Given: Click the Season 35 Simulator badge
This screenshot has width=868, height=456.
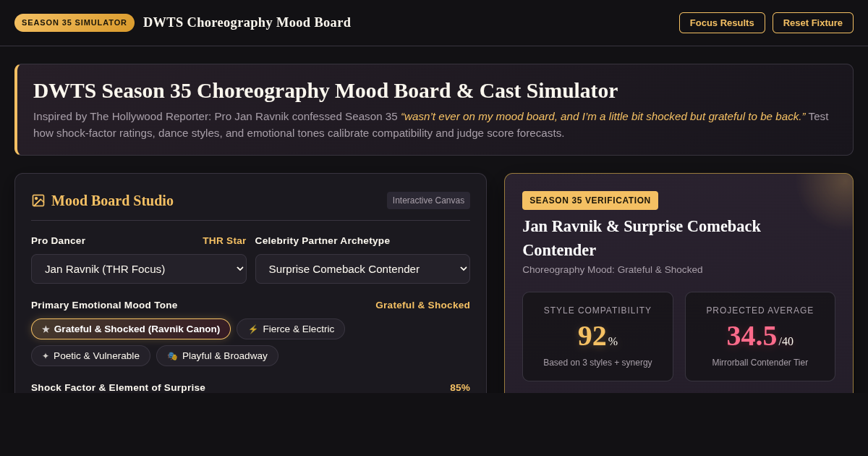Looking at the screenshot, I should pos(75,22).
